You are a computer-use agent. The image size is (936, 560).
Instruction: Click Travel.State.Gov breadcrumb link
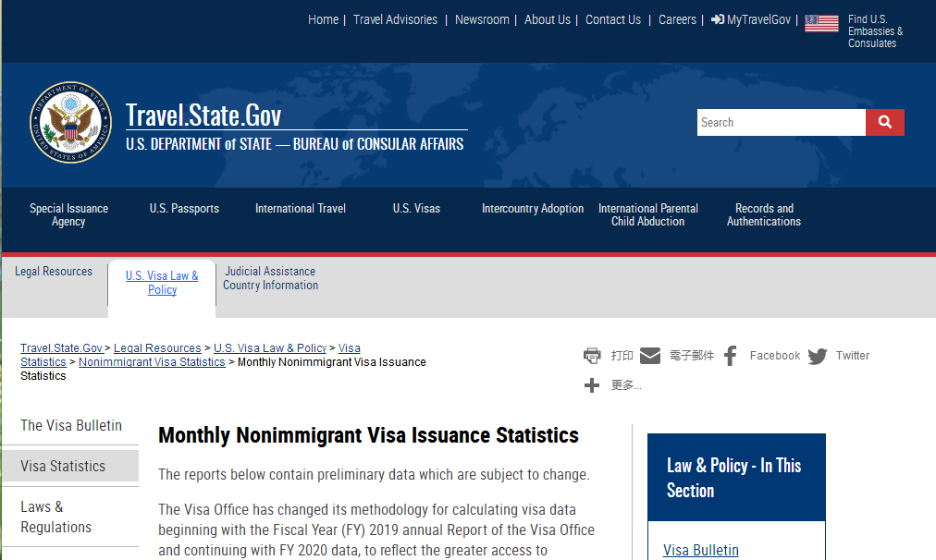(x=61, y=347)
